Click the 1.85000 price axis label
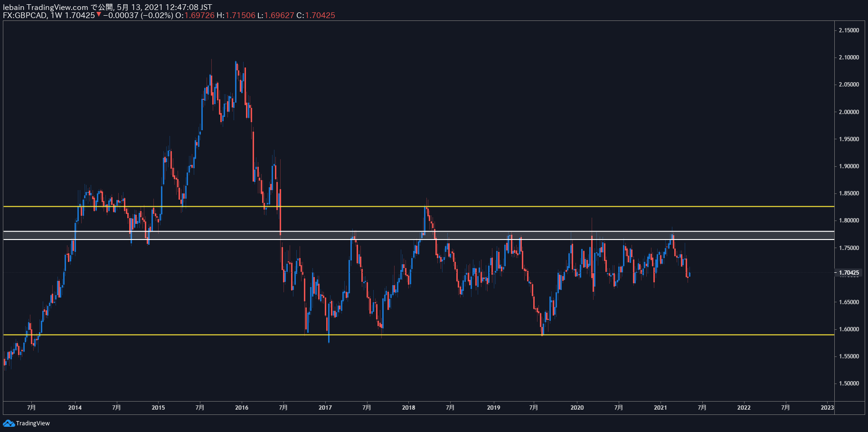The height and width of the screenshot is (432, 868). click(x=849, y=193)
